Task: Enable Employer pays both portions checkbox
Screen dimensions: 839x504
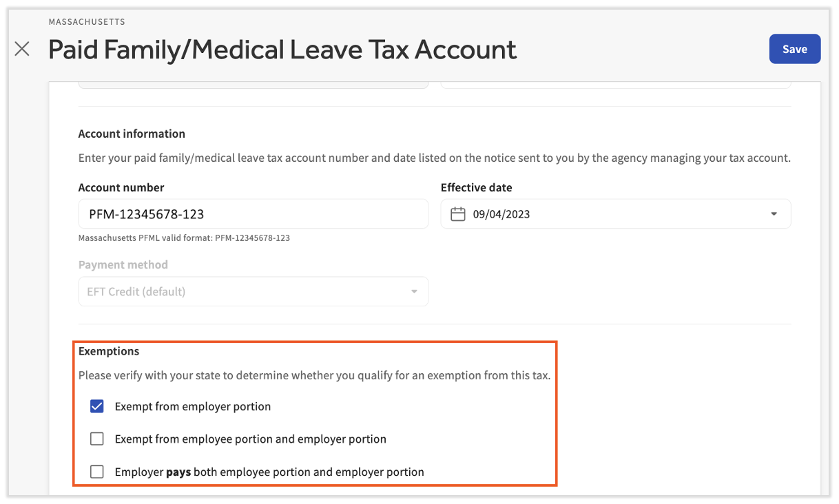Action: (x=97, y=472)
